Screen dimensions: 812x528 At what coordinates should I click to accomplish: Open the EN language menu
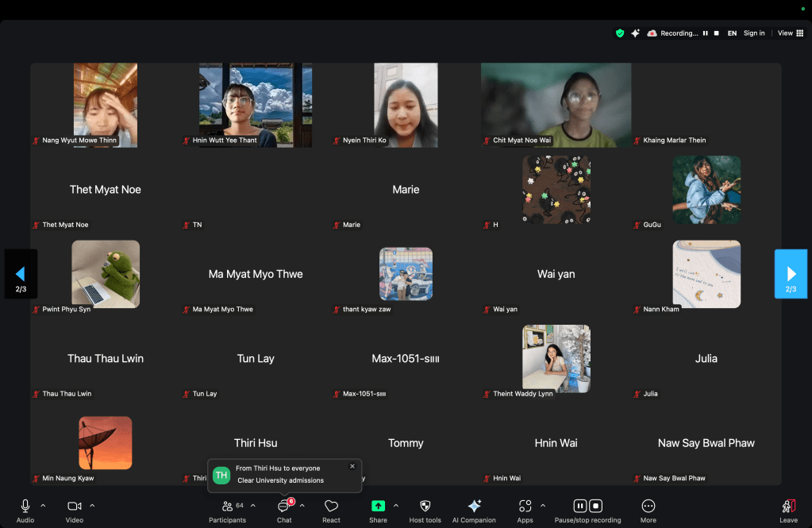pos(732,33)
